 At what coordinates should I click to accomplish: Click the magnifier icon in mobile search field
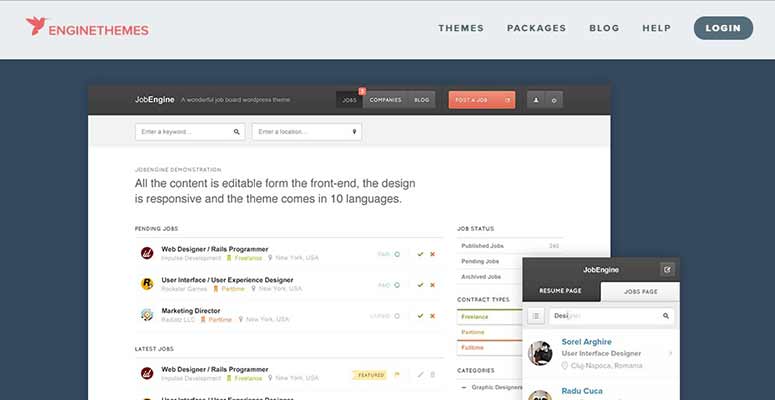point(666,316)
